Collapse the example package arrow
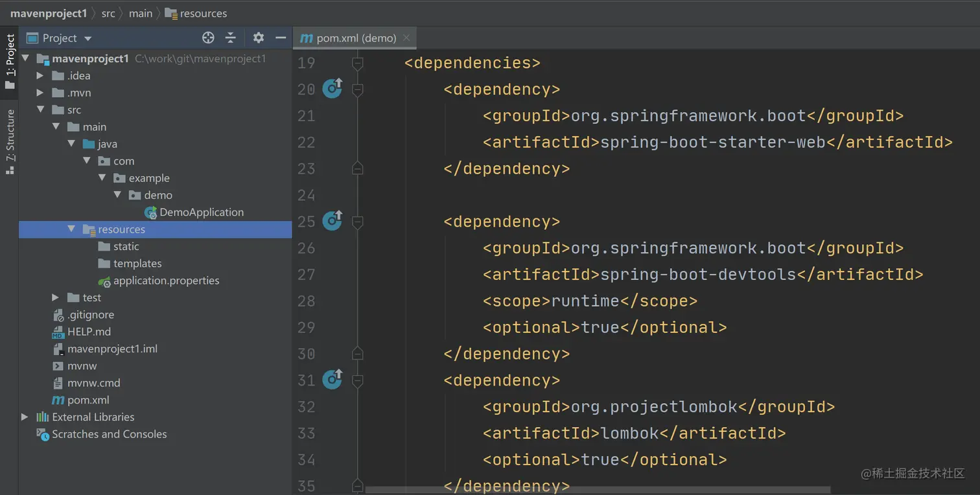This screenshot has width=980, height=495. click(102, 178)
